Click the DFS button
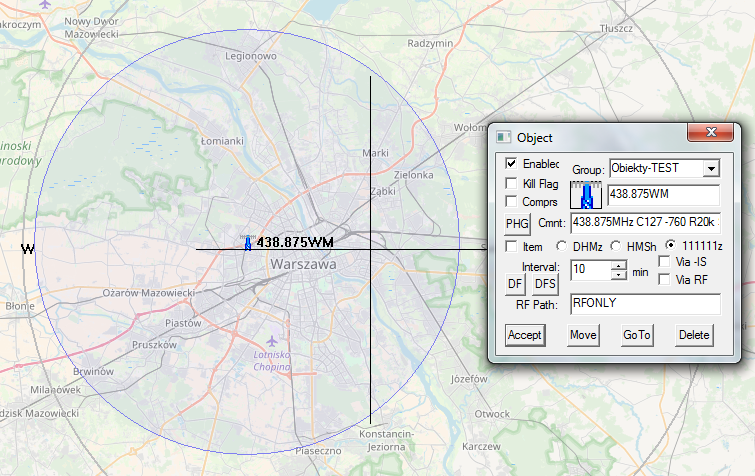 [545, 285]
